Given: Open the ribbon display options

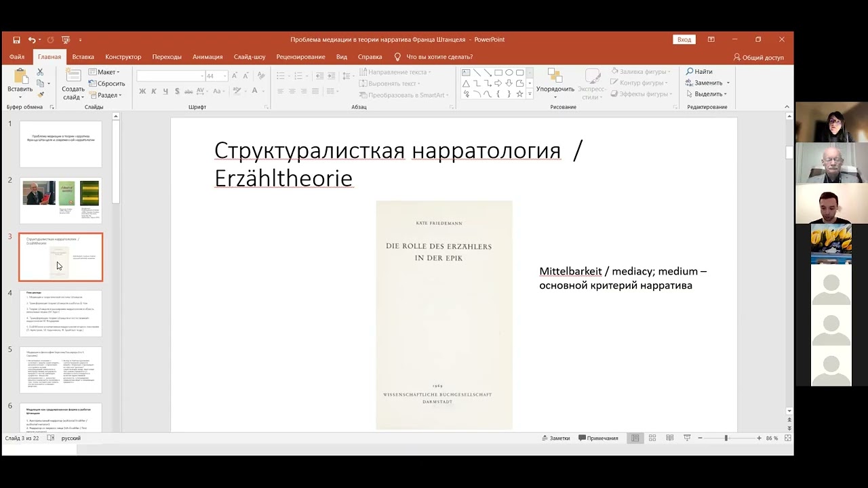Looking at the screenshot, I should (x=711, y=39).
